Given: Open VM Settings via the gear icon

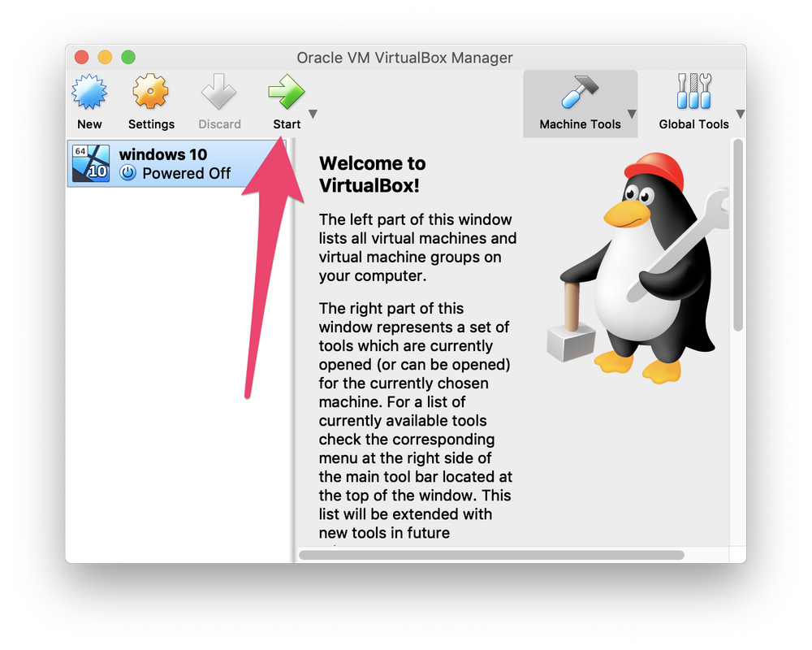Looking at the screenshot, I should [x=151, y=91].
